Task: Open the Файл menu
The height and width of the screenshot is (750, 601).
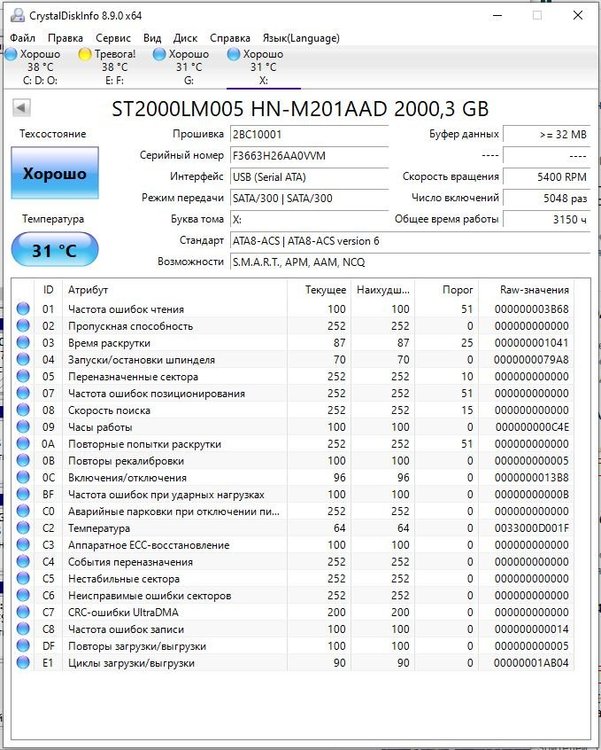Action: [22, 38]
